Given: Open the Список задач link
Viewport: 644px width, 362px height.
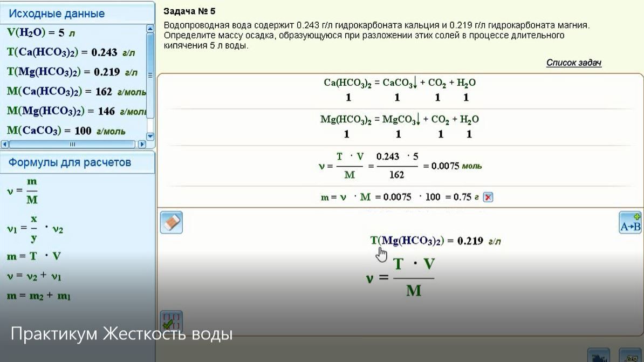Looking at the screenshot, I should (x=573, y=63).
